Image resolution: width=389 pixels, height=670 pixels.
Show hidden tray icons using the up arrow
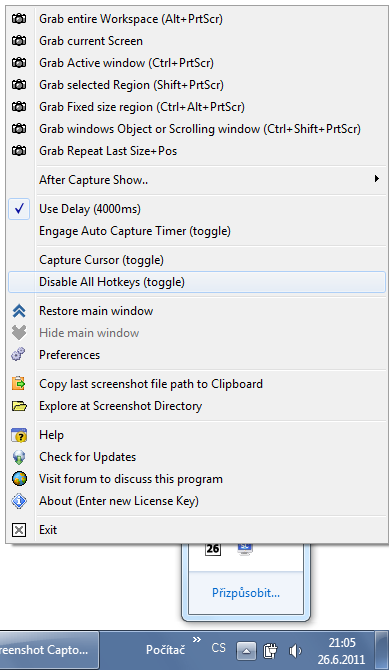coord(246,651)
